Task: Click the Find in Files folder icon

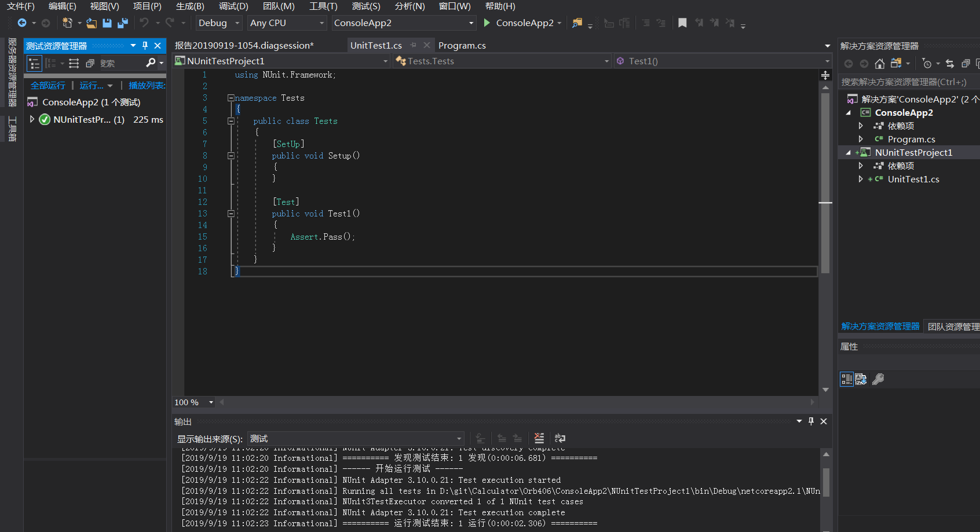Action: [577, 23]
